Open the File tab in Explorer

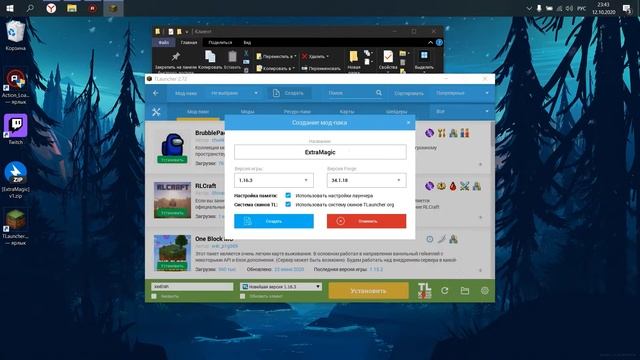pos(164,42)
